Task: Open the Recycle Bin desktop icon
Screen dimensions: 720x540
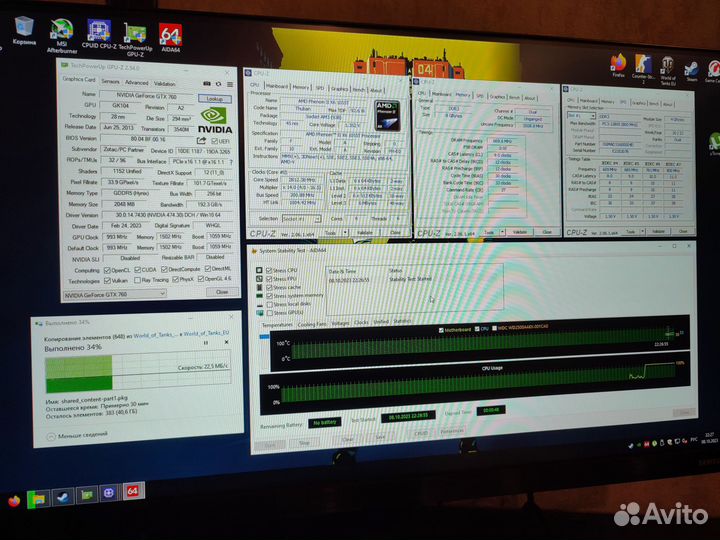Action: coord(24,30)
